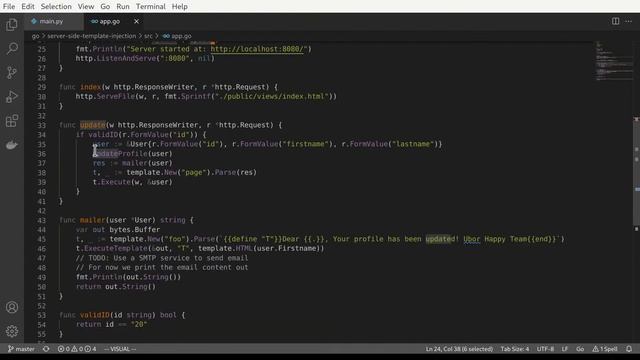The height and width of the screenshot is (360, 640).
Task: Click the underlined 'Ubor' misspelling on line 45
Action: [x=471, y=239]
